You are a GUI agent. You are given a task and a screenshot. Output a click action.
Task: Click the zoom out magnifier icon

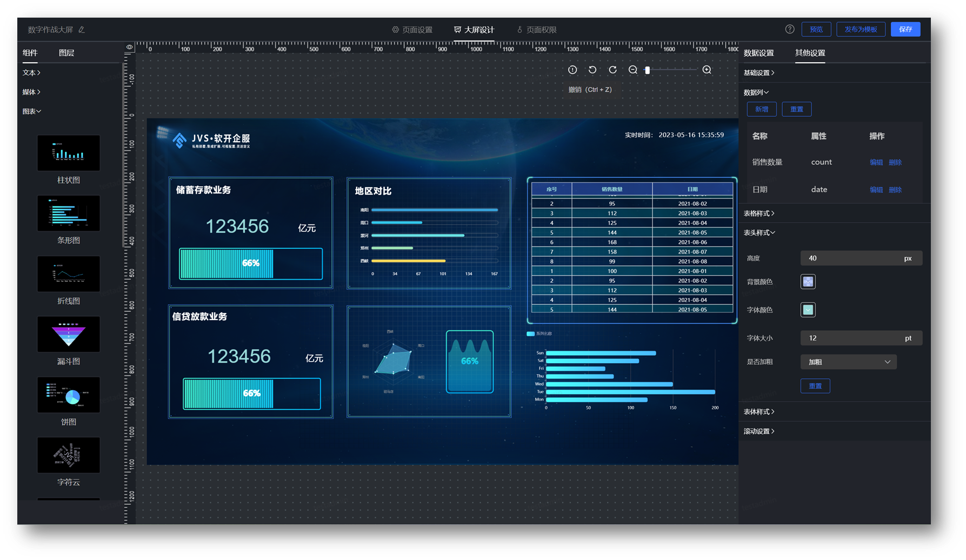(633, 70)
